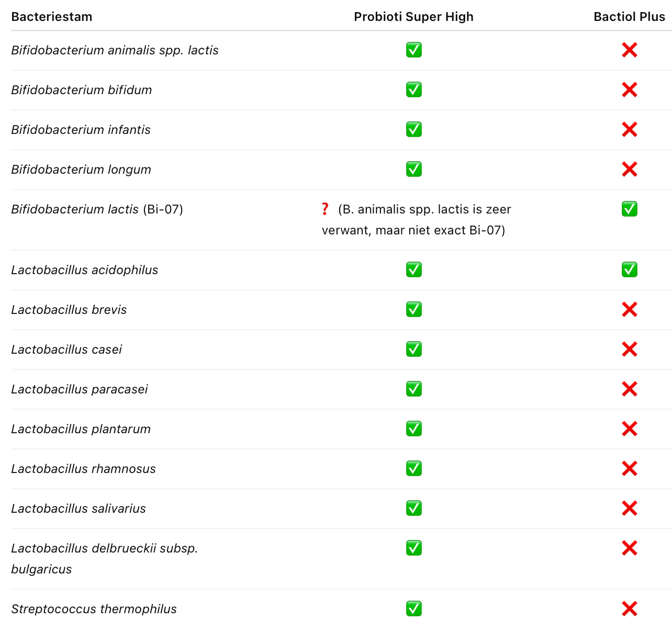Click the red cross for Lactobacillus rhamnosus
672x631 pixels.
(629, 468)
